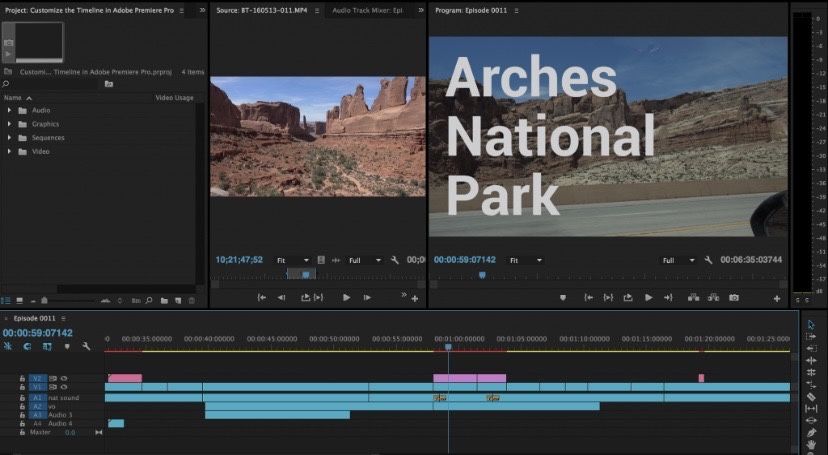Click the Find magnifier icon in Project panel footer
Screen dimensions: 828x455
click(148, 300)
